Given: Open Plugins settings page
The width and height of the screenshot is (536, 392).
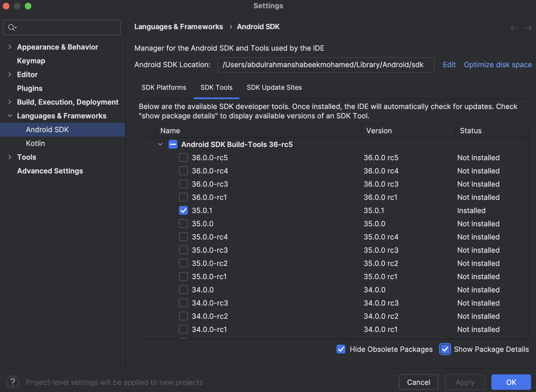Looking at the screenshot, I should pos(30,88).
